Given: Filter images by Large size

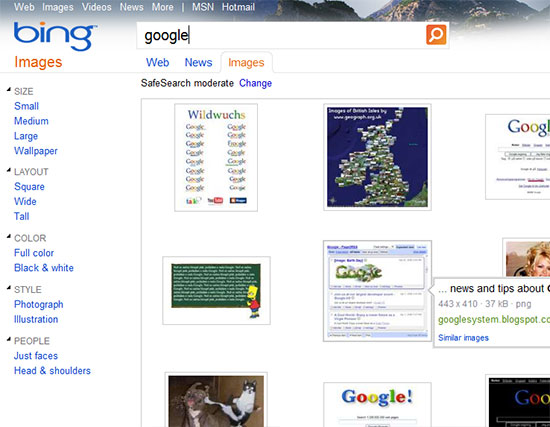Looking at the screenshot, I should coord(26,136).
